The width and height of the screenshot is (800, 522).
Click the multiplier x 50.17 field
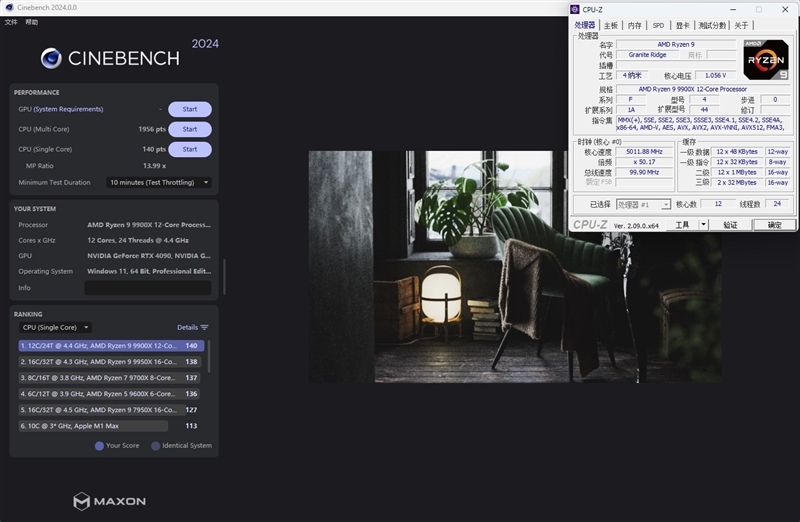point(644,162)
